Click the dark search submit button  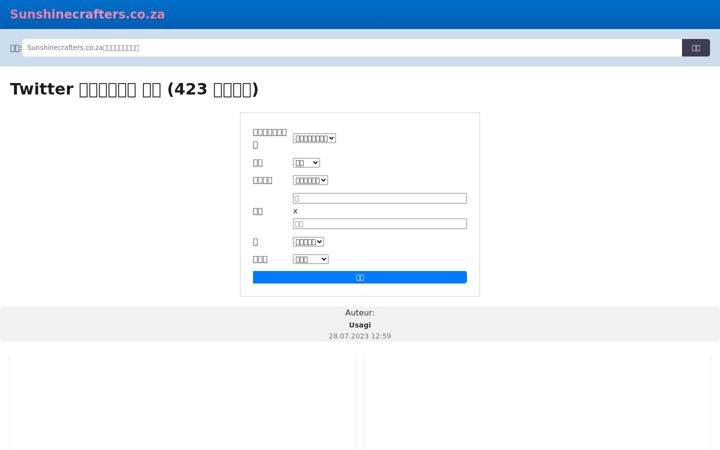(696, 48)
